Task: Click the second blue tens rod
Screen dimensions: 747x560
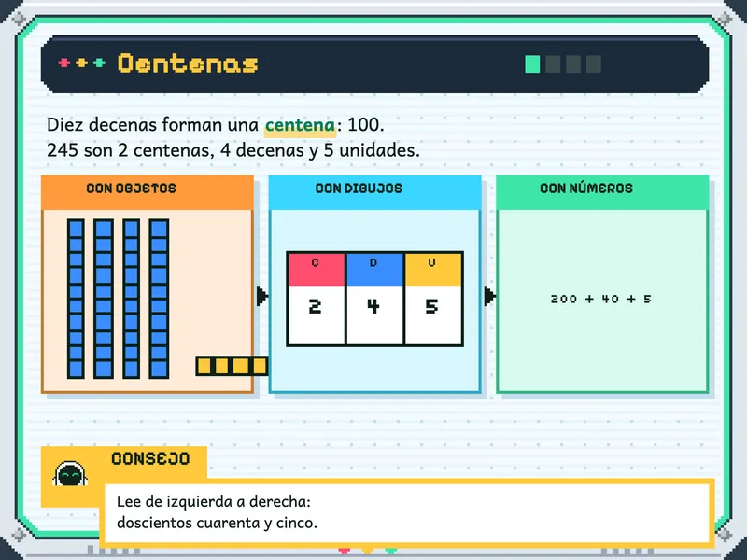Action: pyautogui.click(x=104, y=299)
